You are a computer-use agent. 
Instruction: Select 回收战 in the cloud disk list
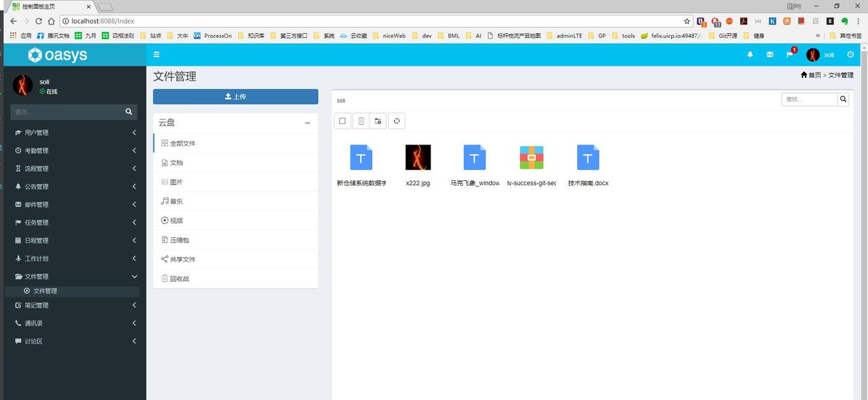pyautogui.click(x=179, y=279)
